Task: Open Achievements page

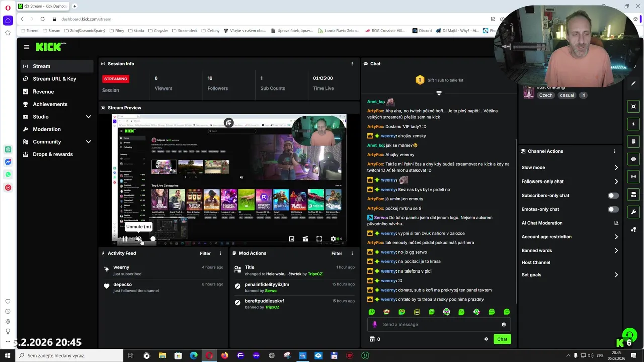Action: [x=57, y=104]
